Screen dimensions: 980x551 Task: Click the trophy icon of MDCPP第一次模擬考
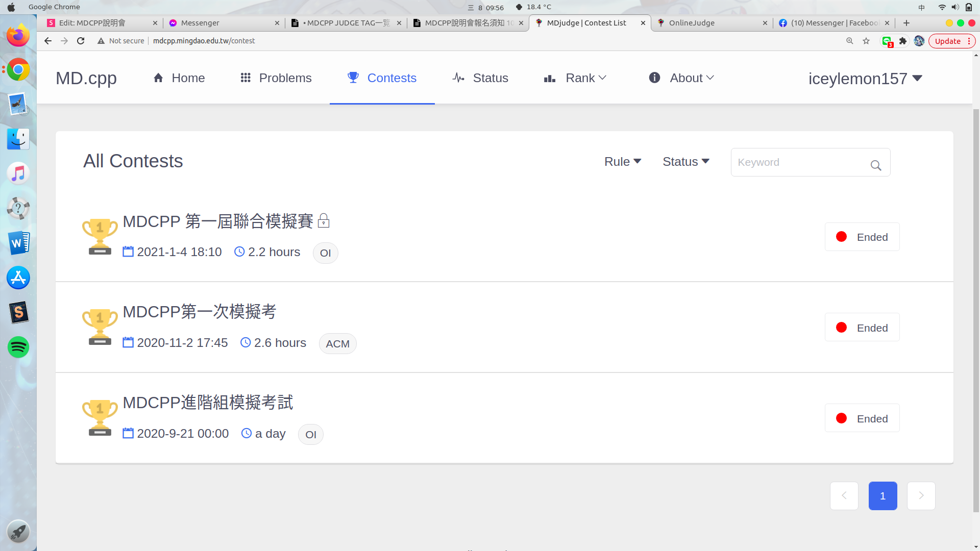(x=100, y=327)
